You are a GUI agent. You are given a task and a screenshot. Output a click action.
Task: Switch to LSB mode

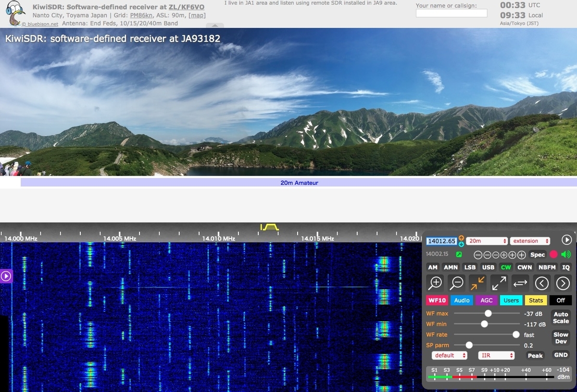pos(470,267)
